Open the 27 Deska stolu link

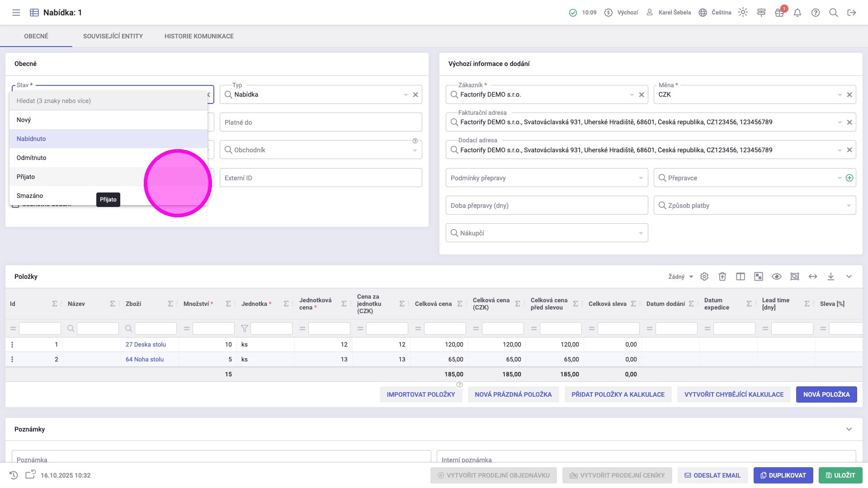[x=146, y=344]
